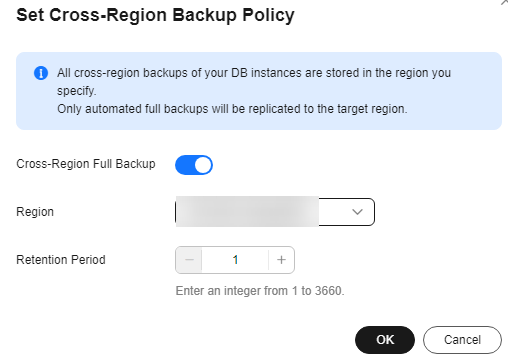The height and width of the screenshot is (361, 508).
Task: Click the blue info icon in the banner
Action: (x=41, y=73)
